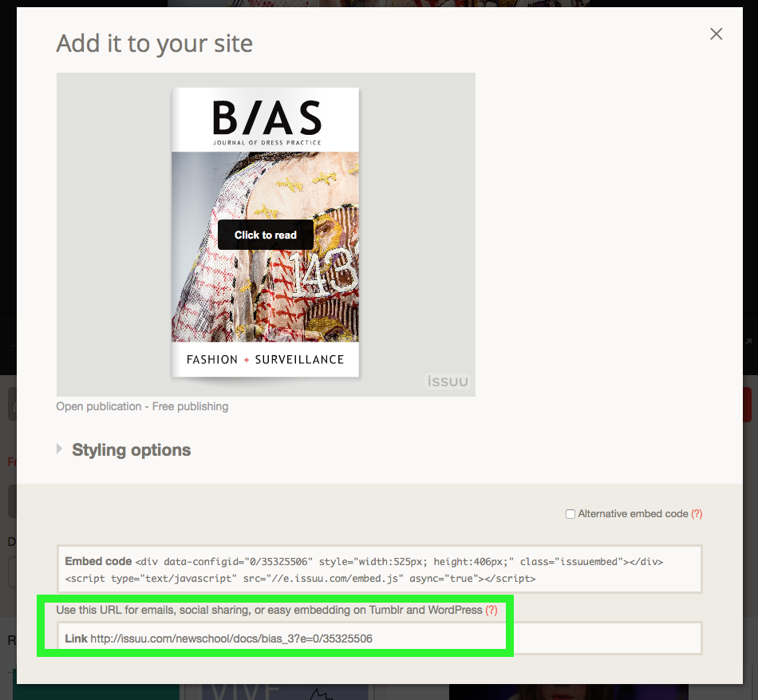The width and height of the screenshot is (758, 700).
Task: Select the Embed code text box
Action: 380,569
